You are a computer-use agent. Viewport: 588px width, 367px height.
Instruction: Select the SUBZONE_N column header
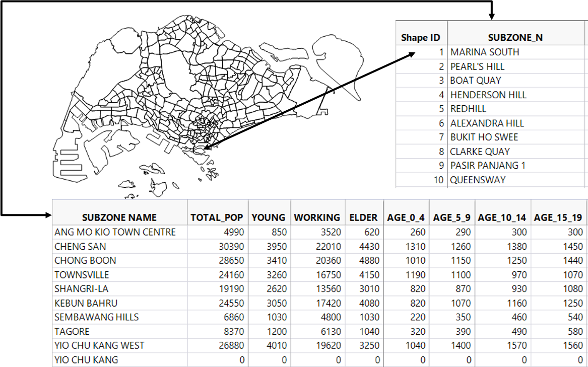[515, 33]
